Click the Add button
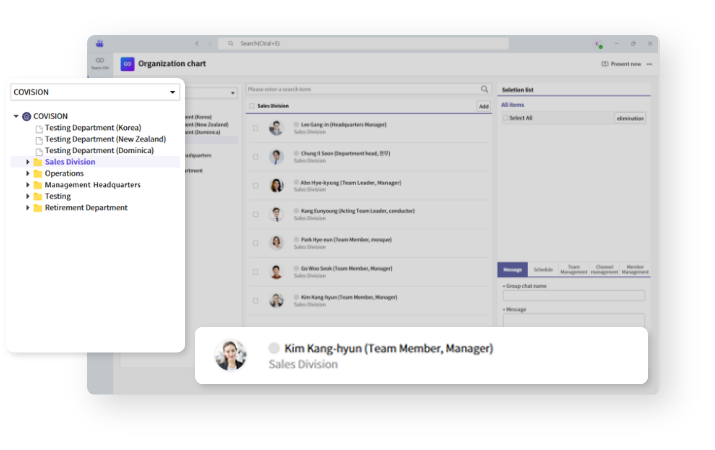The image size is (715, 450). (x=483, y=105)
